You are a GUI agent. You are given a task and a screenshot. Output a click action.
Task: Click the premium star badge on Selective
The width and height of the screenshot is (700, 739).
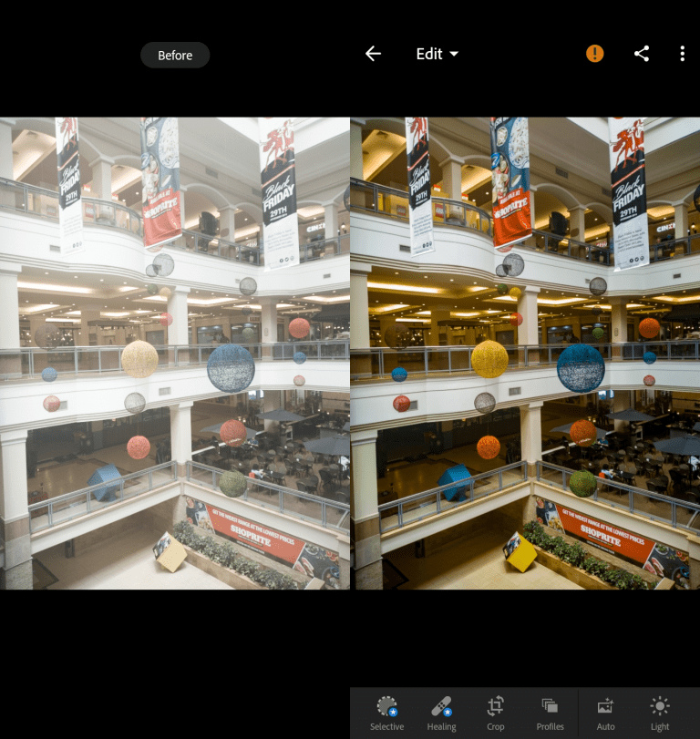point(393,712)
